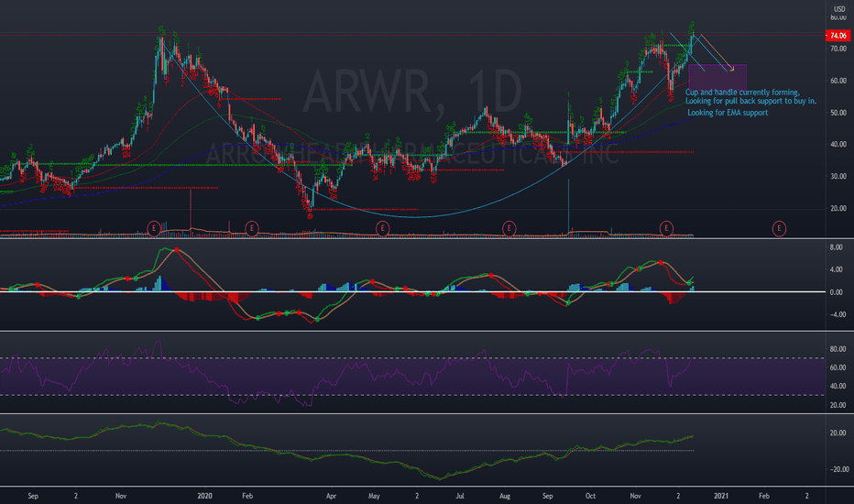Click the 'Looking for pull back support to buy in.' text
854x504 pixels.
coord(751,101)
